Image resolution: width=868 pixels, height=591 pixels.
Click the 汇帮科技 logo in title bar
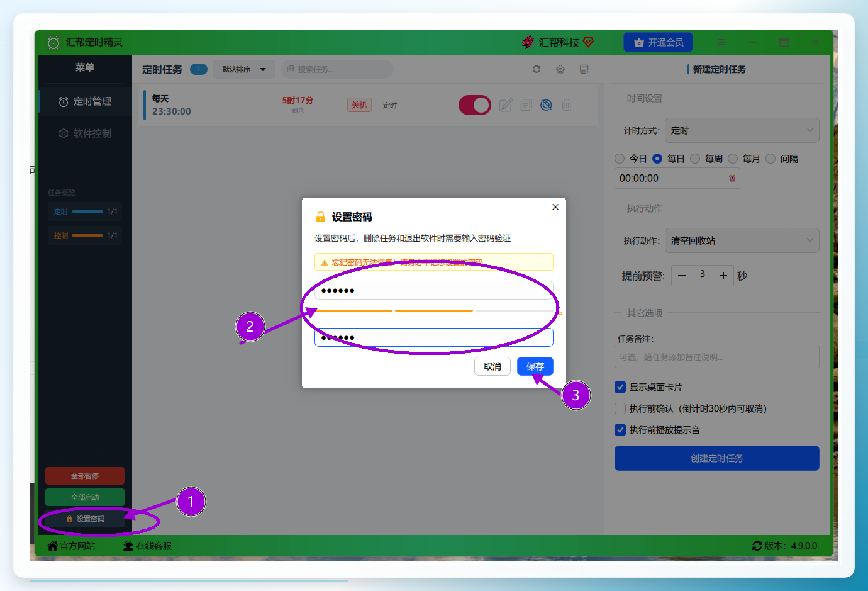pos(558,42)
